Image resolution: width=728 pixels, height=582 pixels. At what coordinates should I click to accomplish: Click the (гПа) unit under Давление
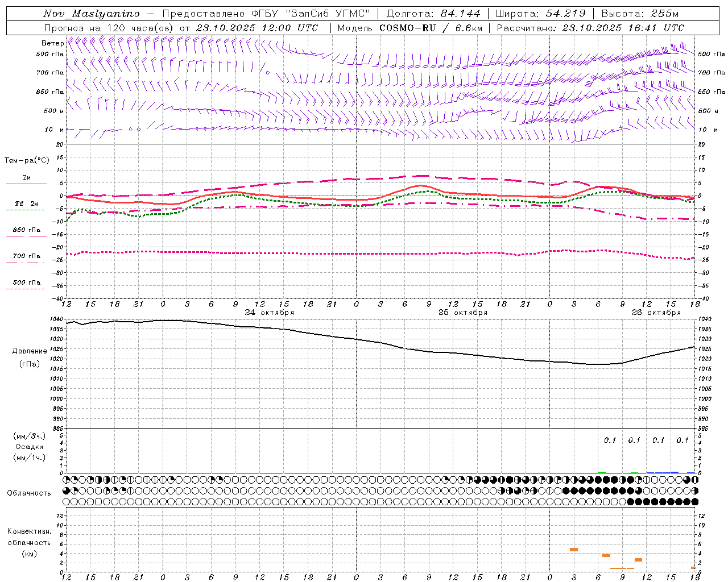tap(30, 364)
